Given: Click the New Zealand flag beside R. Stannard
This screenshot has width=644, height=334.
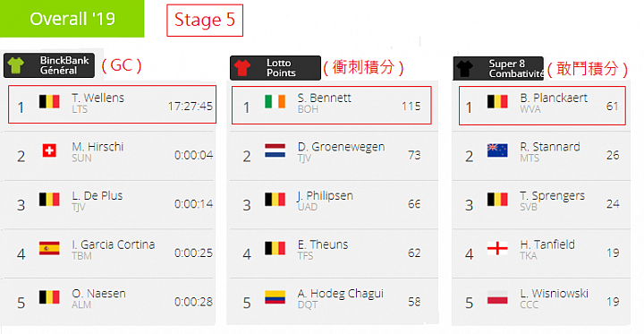Looking at the screenshot, I should [497, 150].
